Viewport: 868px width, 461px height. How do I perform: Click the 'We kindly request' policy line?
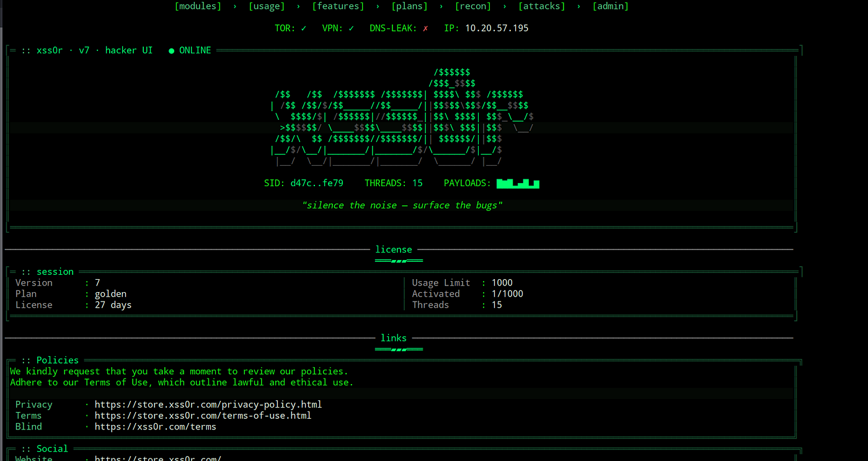coord(179,372)
